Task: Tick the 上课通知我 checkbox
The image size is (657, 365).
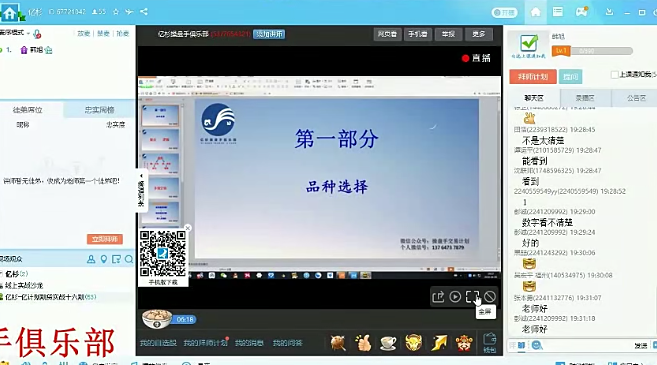Action: 615,75
